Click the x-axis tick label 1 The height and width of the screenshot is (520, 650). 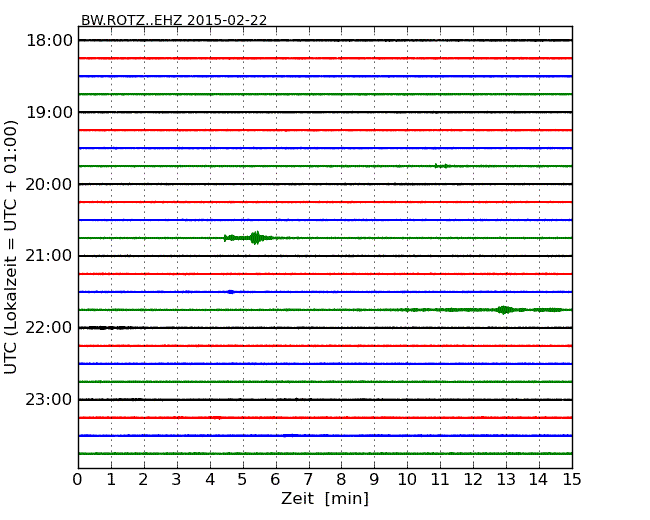click(x=111, y=480)
